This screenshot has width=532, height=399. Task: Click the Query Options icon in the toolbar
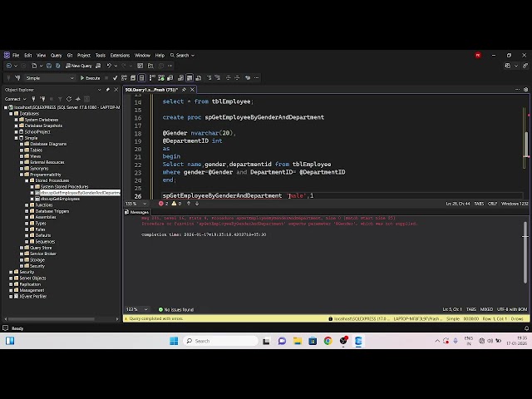pos(133,78)
